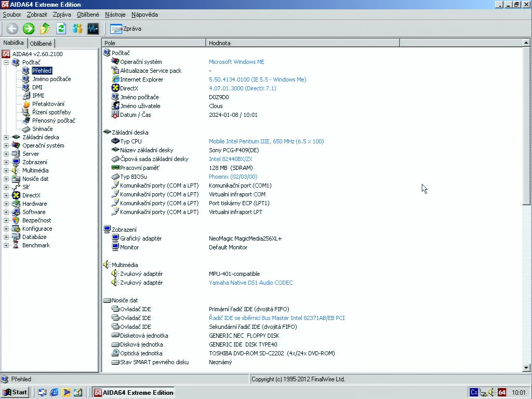Viewport: 532px width, 399px height.
Task: Click the Řízení spotřeby icon in tree
Action: coord(26,112)
